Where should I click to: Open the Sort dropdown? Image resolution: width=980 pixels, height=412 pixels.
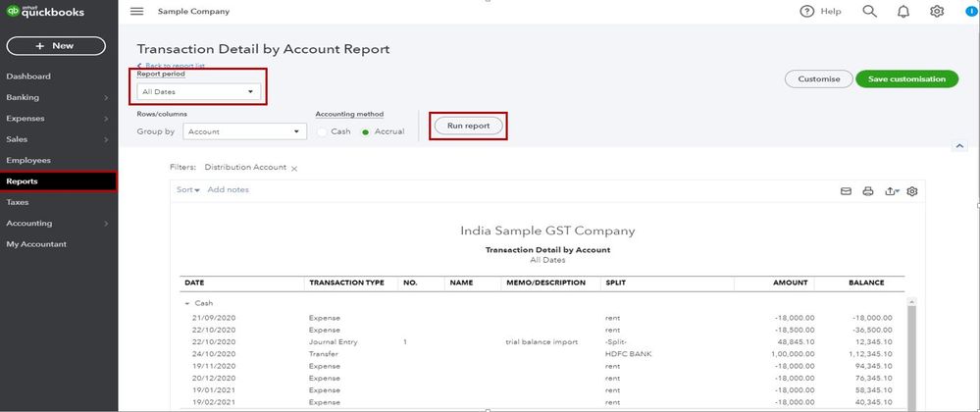point(187,189)
